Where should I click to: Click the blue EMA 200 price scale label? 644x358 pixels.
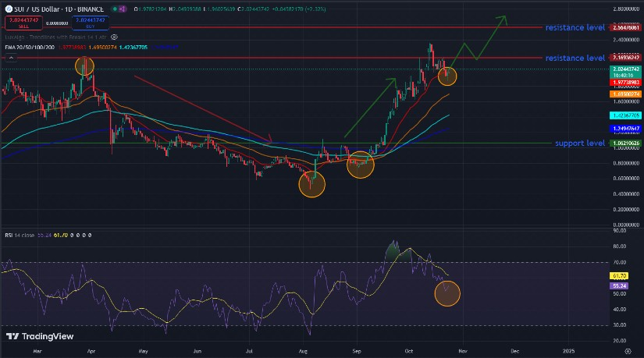point(625,129)
